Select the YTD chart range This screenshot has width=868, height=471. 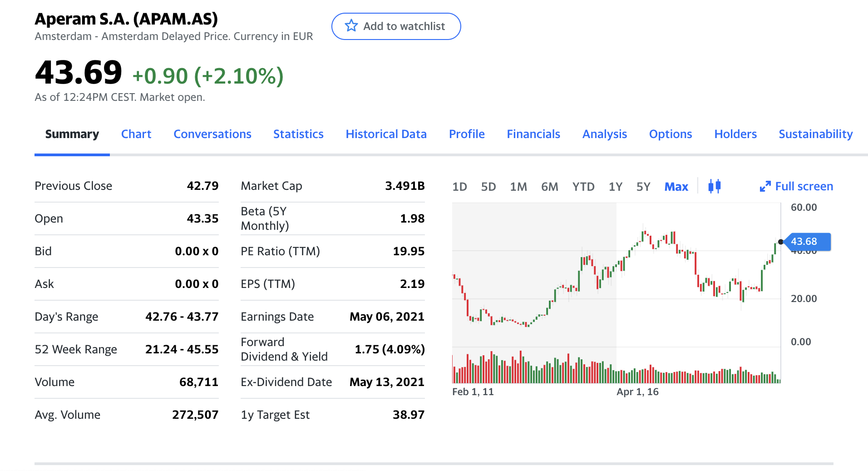583,187
